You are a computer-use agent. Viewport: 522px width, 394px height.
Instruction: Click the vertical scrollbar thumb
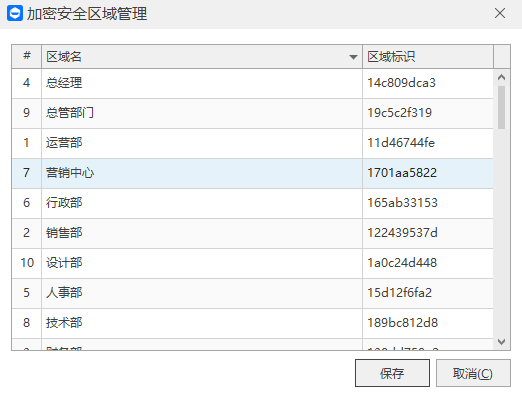pos(501,107)
